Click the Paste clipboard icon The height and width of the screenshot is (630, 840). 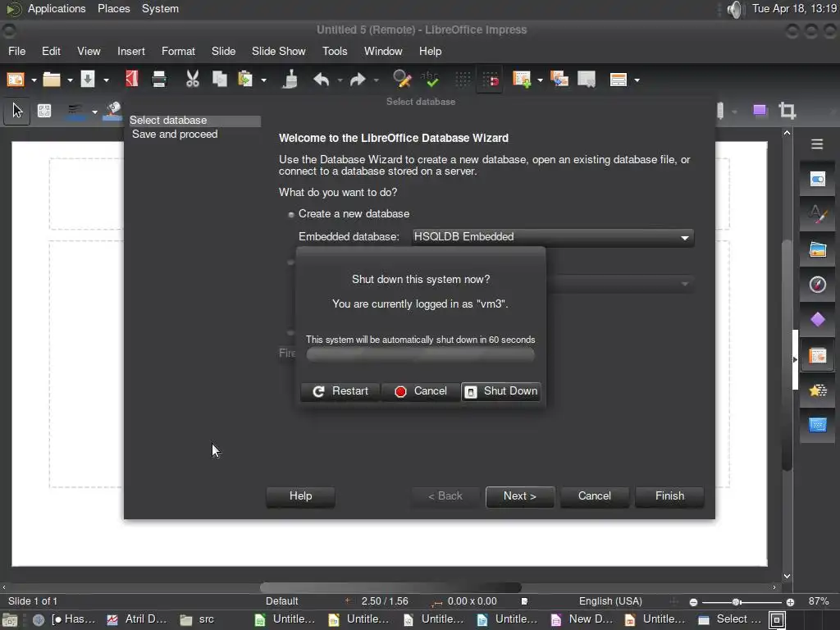245,80
